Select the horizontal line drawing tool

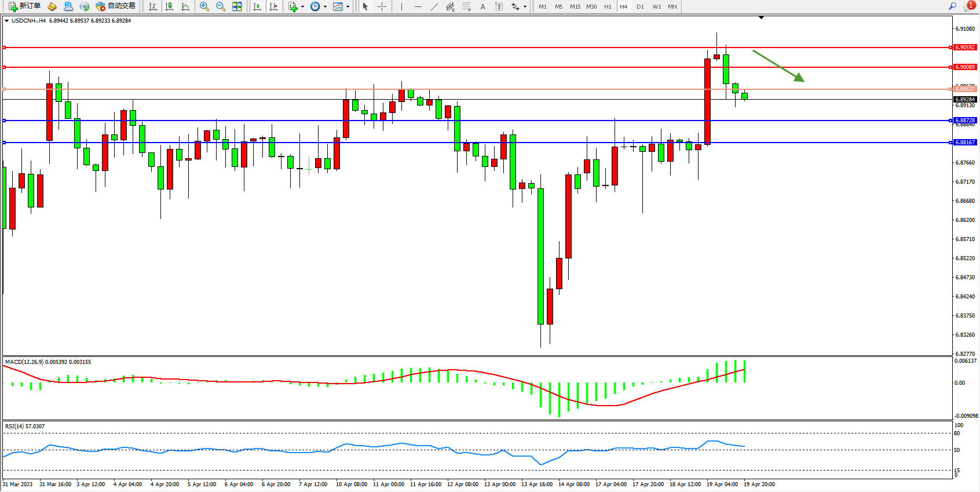(x=418, y=6)
